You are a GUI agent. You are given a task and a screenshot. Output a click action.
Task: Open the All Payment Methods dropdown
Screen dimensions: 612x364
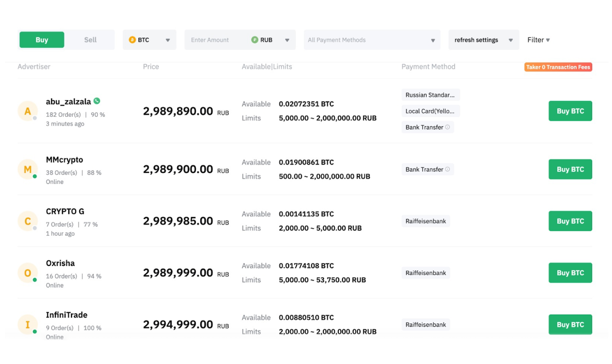click(x=371, y=40)
